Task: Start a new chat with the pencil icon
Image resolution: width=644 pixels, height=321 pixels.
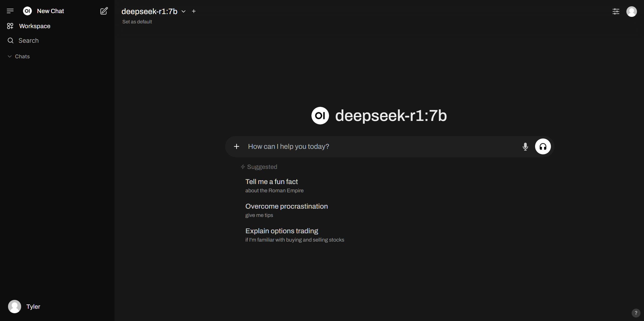Action: pyautogui.click(x=104, y=11)
